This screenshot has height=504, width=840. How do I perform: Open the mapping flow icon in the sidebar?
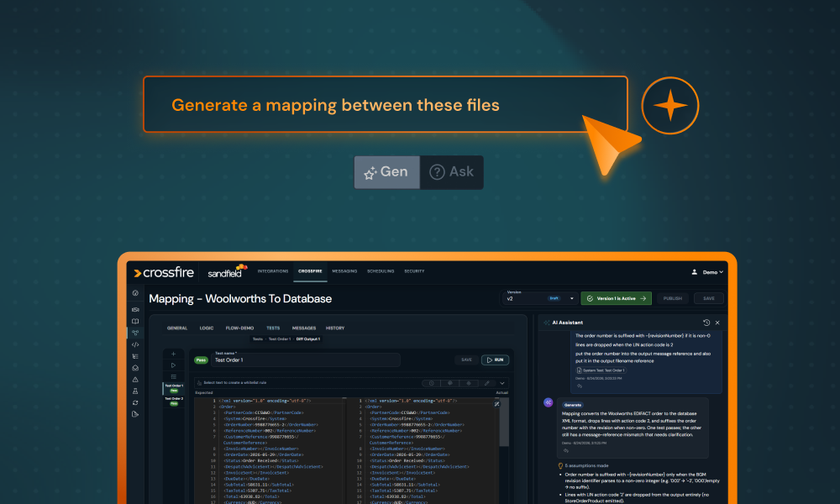(x=135, y=333)
